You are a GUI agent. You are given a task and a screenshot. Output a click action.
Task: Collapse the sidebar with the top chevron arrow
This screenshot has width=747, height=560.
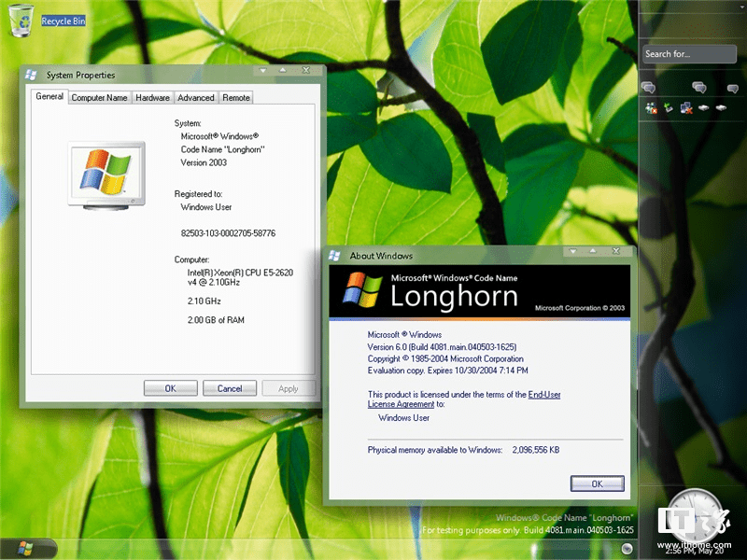coord(741,6)
